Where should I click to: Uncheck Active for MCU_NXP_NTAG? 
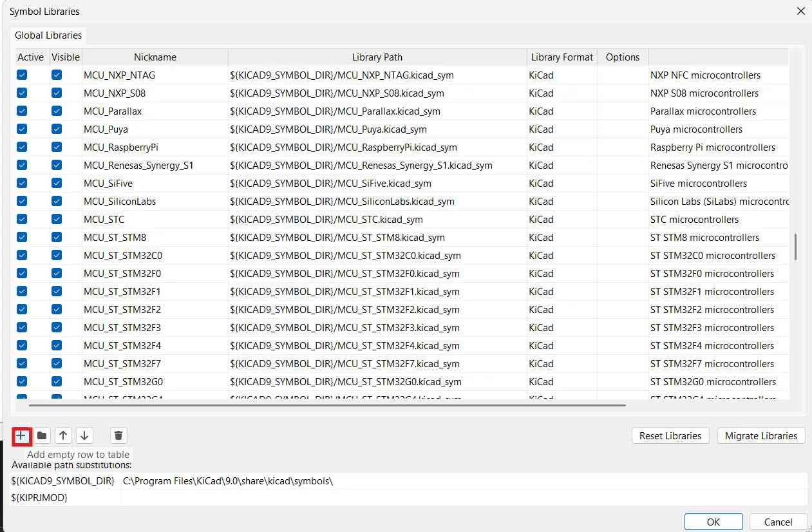(22, 75)
